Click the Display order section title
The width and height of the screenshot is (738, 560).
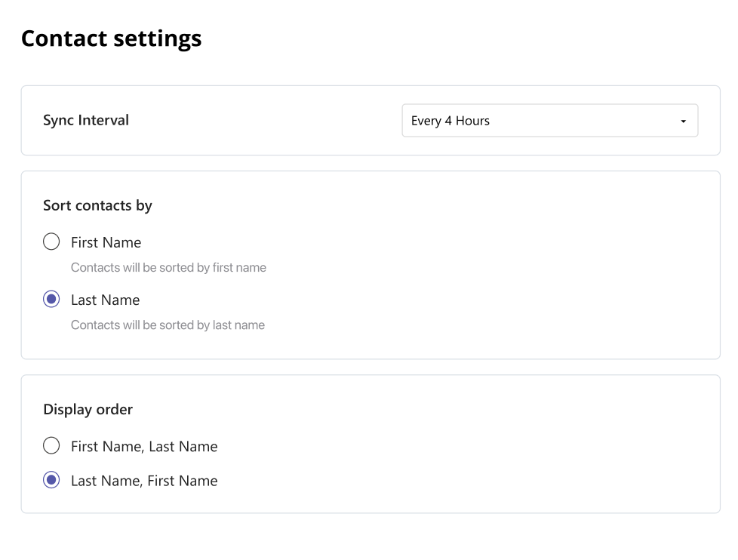88,409
